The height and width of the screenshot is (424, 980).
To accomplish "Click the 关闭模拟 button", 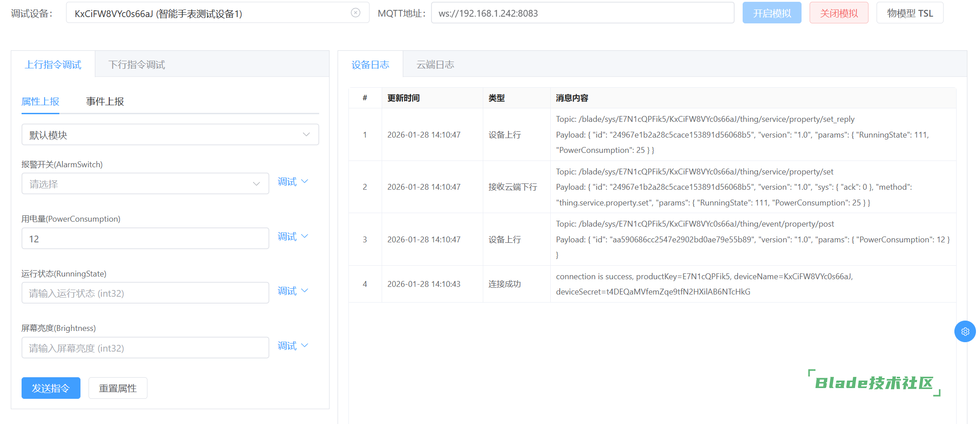I will point(838,13).
